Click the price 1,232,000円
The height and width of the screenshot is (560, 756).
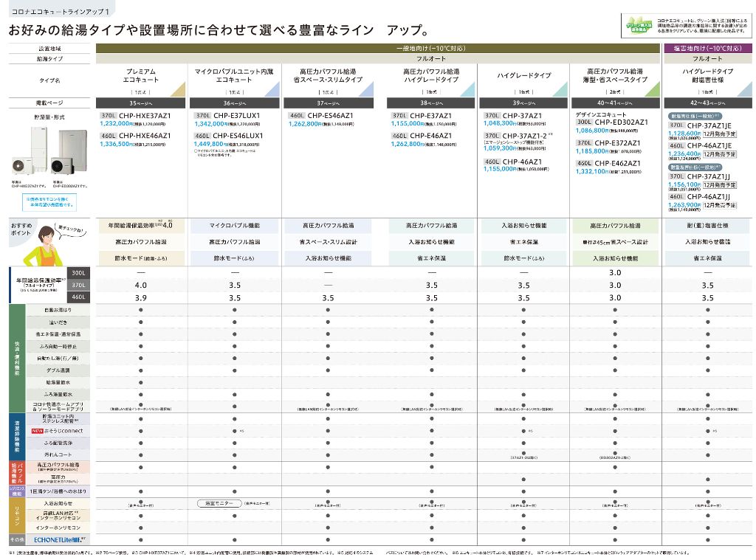(x=116, y=124)
